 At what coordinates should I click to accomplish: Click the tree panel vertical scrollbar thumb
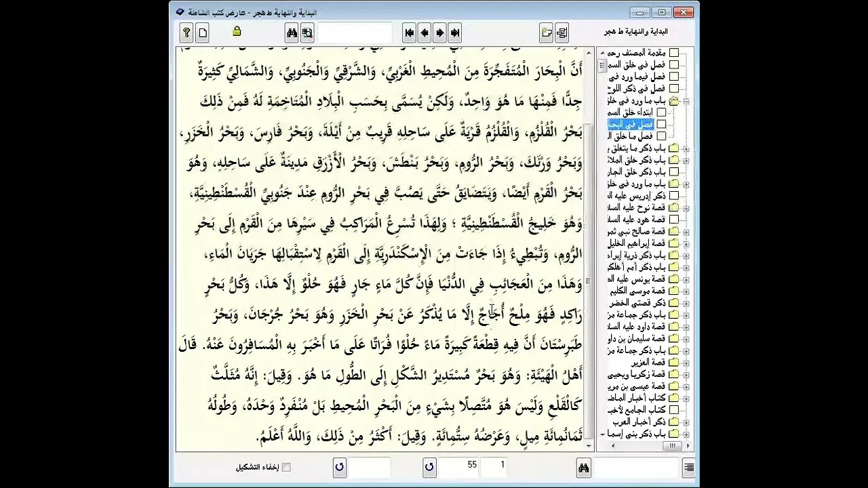pyautogui.click(x=601, y=66)
